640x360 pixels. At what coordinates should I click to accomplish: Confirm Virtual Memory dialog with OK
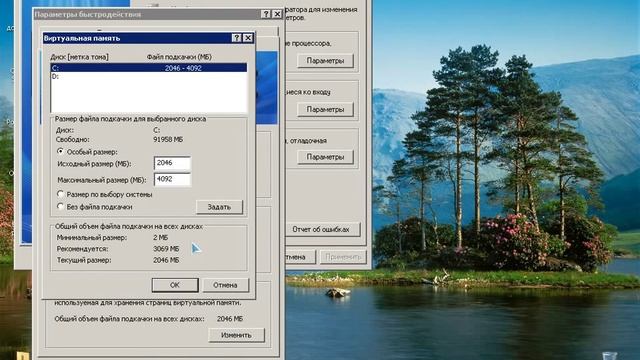(175, 285)
